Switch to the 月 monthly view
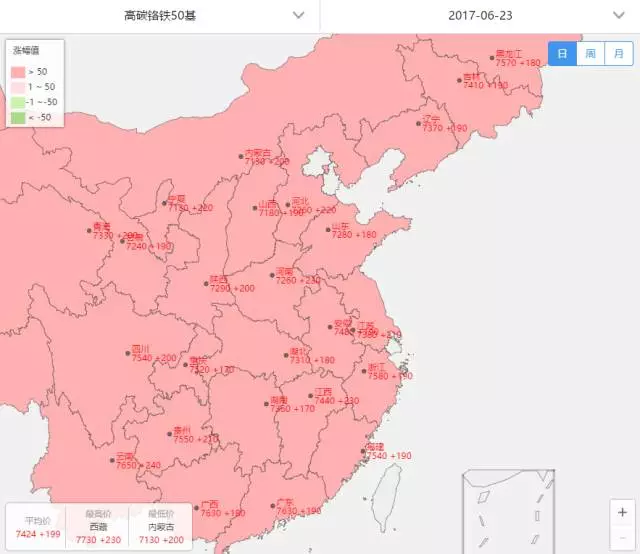The image size is (640, 554). point(618,54)
